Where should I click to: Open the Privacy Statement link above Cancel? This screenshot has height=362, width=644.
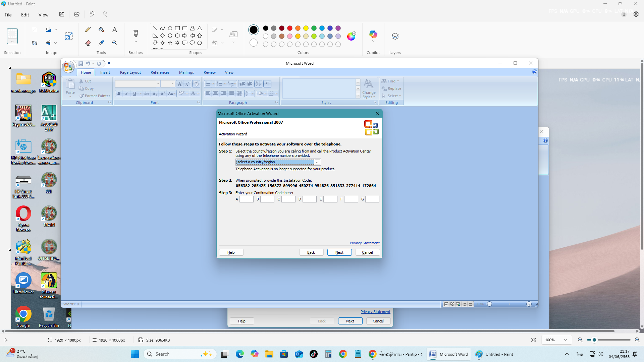(365, 243)
